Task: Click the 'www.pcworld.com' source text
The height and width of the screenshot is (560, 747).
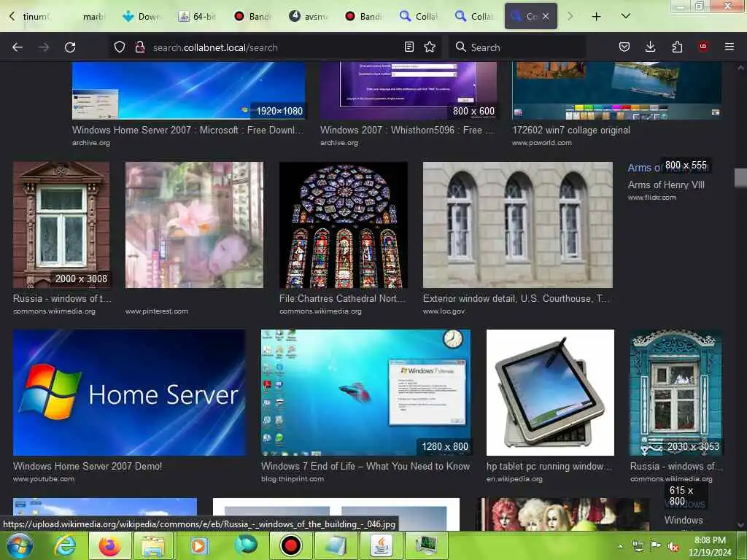Action: (542, 143)
